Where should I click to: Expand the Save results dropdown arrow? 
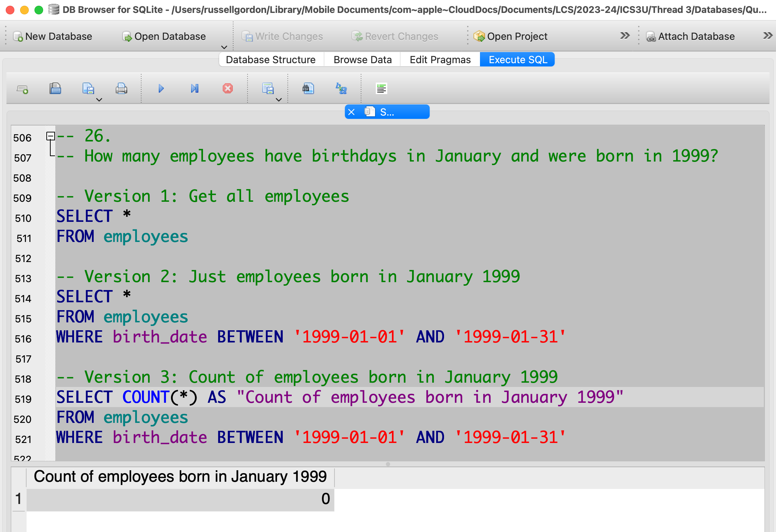coord(279,100)
